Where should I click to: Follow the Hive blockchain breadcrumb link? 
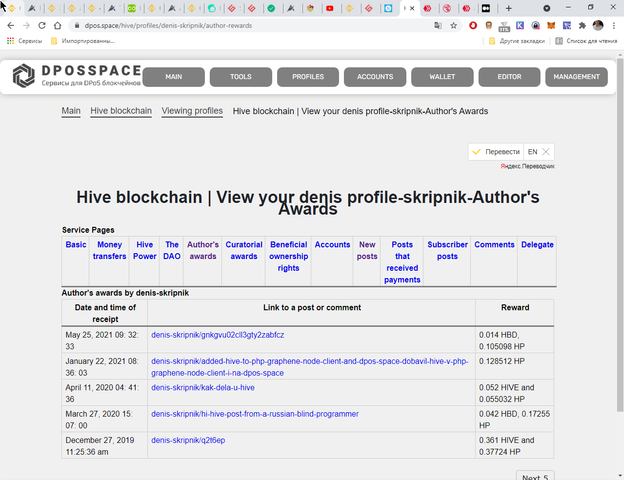click(x=121, y=111)
